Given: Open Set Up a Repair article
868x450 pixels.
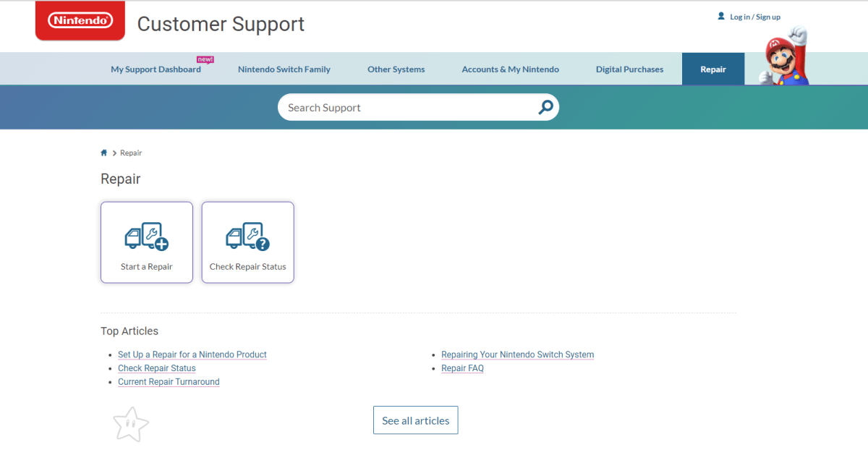Looking at the screenshot, I should pyautogui.click(x=192, y=355).
